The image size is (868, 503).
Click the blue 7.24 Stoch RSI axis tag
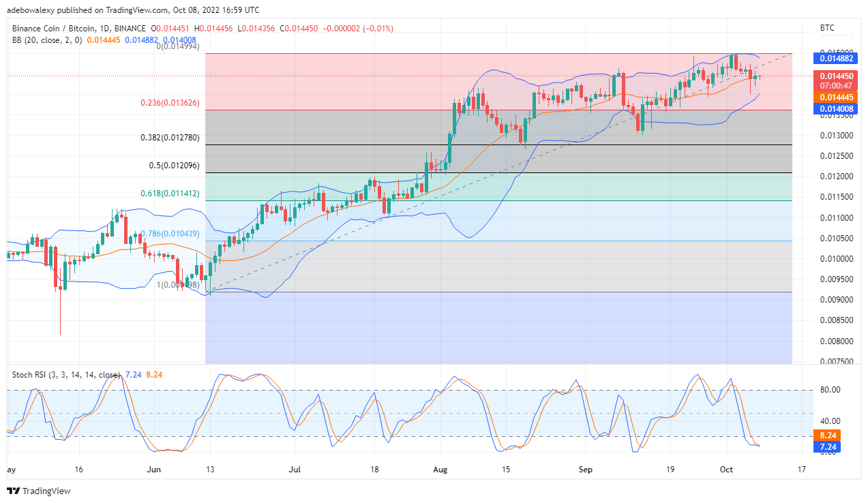click(827, 446)
